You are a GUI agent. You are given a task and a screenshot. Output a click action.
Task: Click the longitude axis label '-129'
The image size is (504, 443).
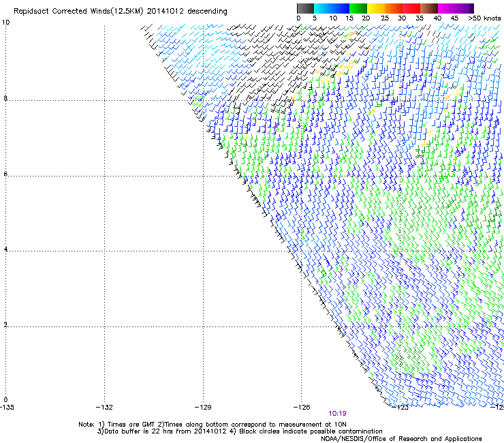pos(203,408)
